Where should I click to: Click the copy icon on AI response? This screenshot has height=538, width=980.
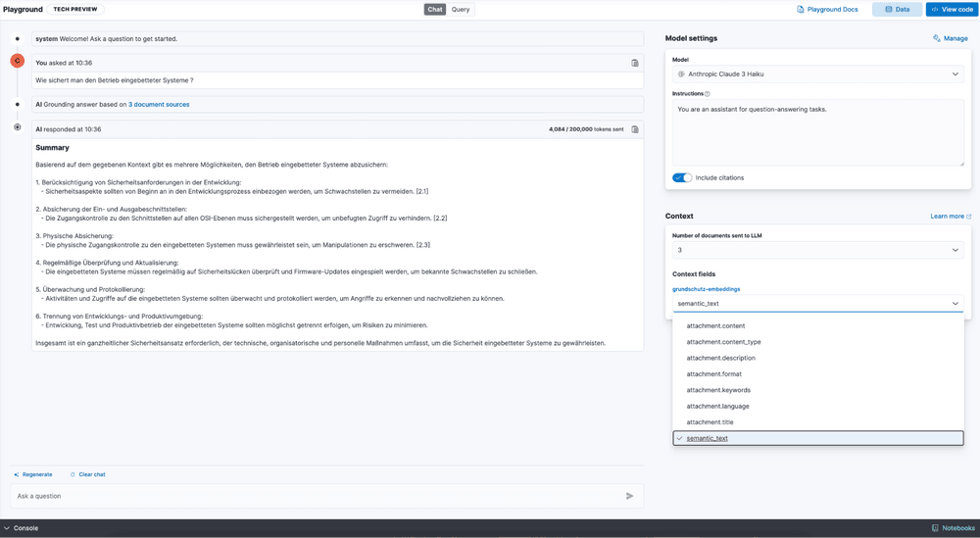pos(635,129)
